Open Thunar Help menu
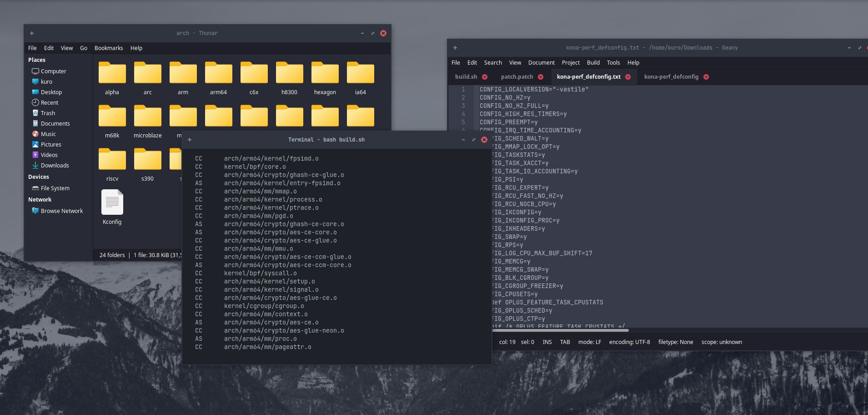868x415 pixels. click(136, 48)
